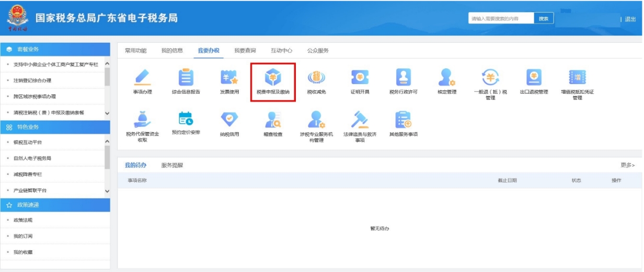This screenshot has height=272, width=644.
Task: Open the 更多> link in 我的待办
Action: tap(627, 165)
